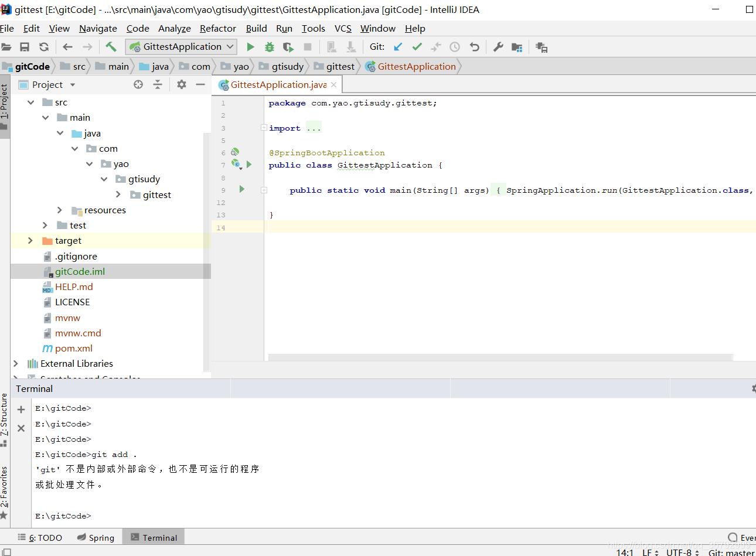Collapse all in Project panel icon
Image resolution: width=756 pixels, height=556 pixels.
pyautogui.click(x=158, y=84)
